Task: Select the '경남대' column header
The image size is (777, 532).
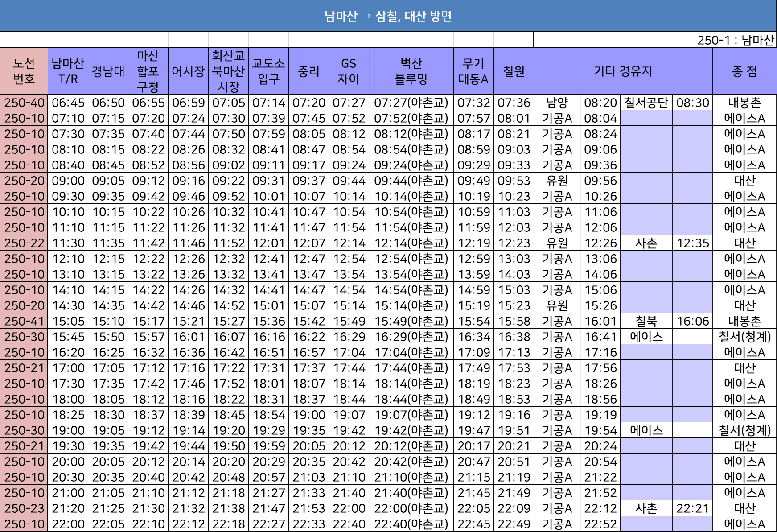Action: pyautogui.click(x=108, y=71)
